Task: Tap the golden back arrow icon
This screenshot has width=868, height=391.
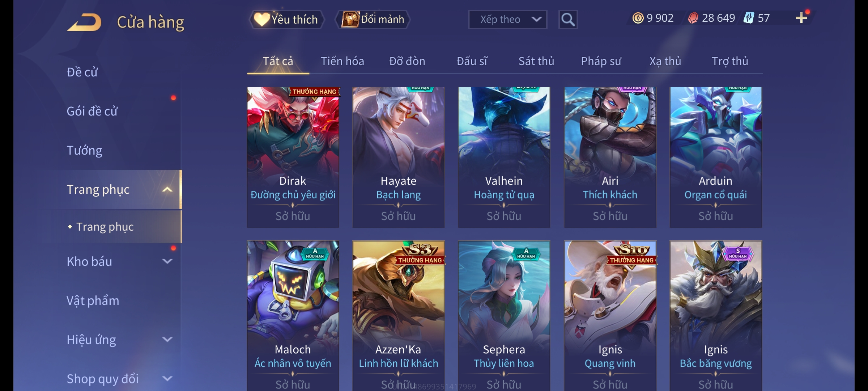Action: tap(84, 22)
